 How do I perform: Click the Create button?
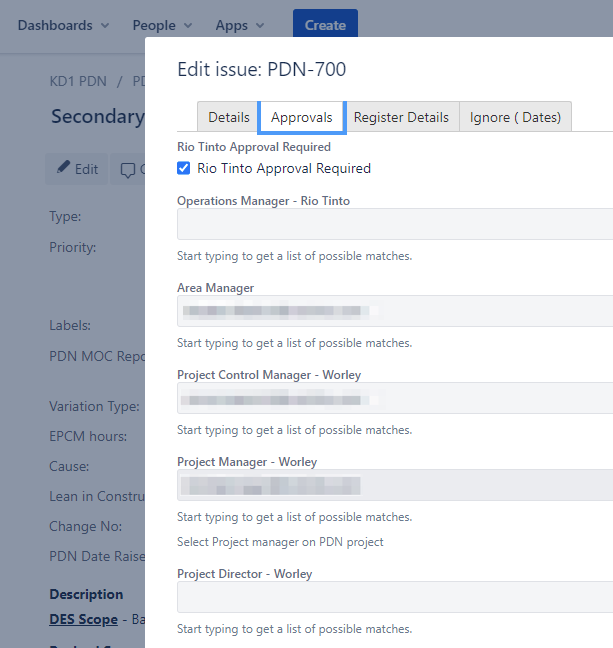pos(325,25)
